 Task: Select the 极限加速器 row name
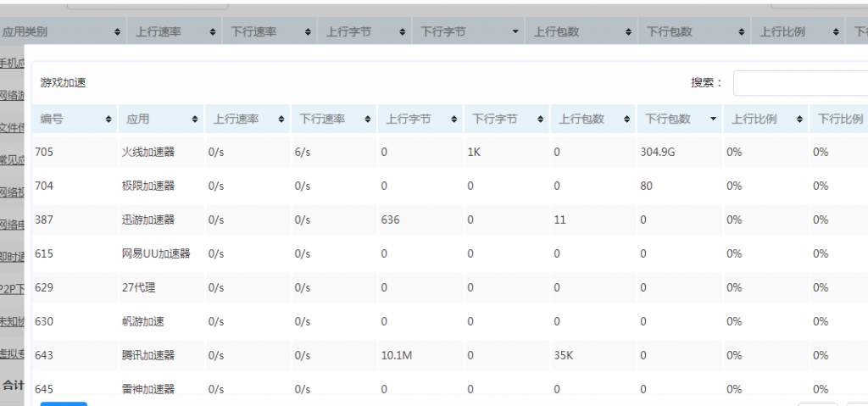[147, 186]
